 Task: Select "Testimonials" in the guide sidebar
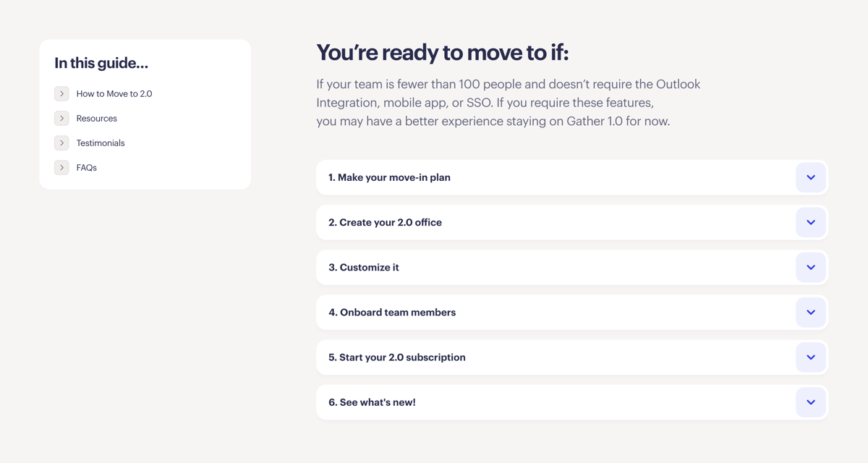[x=100, y=143]
